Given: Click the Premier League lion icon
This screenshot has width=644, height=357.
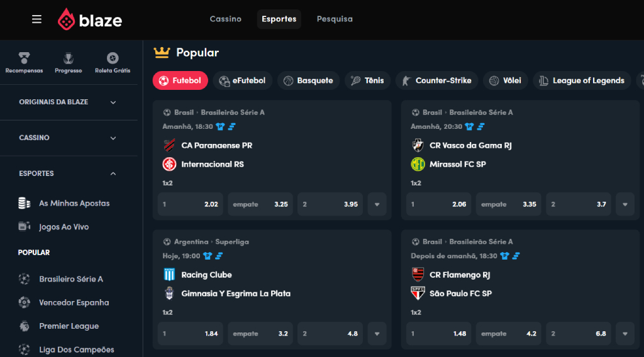Looking at the screenshot, I should coord(25,326).
